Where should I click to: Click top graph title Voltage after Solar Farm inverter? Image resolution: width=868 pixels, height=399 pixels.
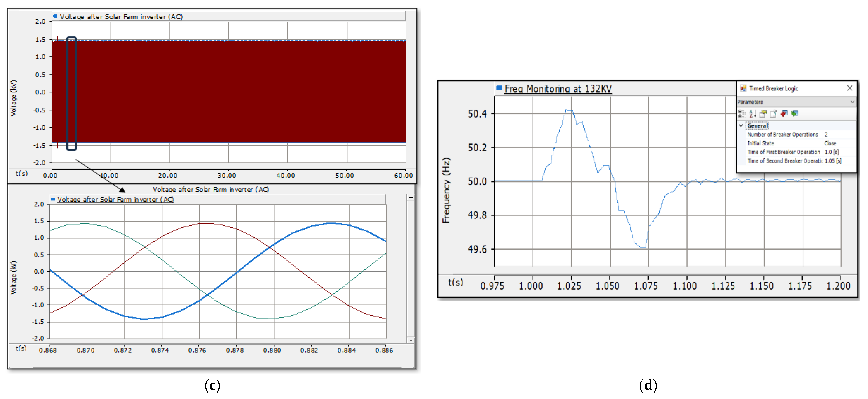point(121,17)
